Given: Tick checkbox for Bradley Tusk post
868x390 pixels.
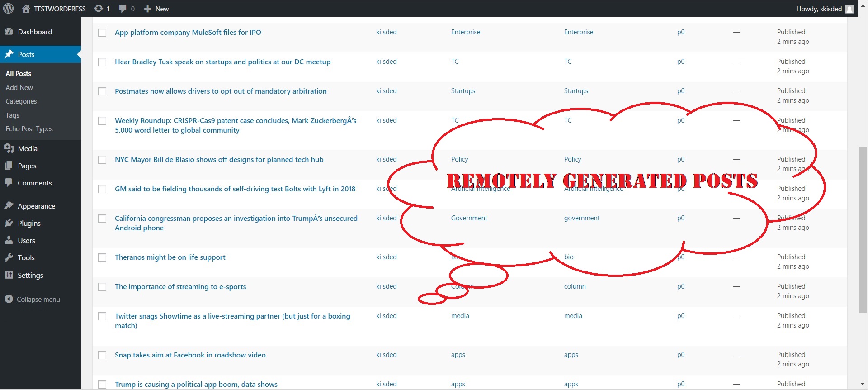Looking at the screenshot, I should [x=102, y=62].
